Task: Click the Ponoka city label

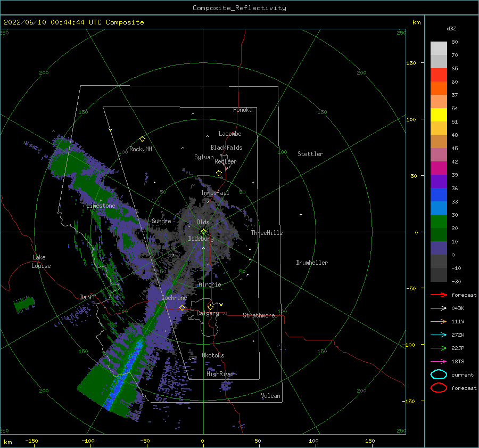Action: [243, 110]
